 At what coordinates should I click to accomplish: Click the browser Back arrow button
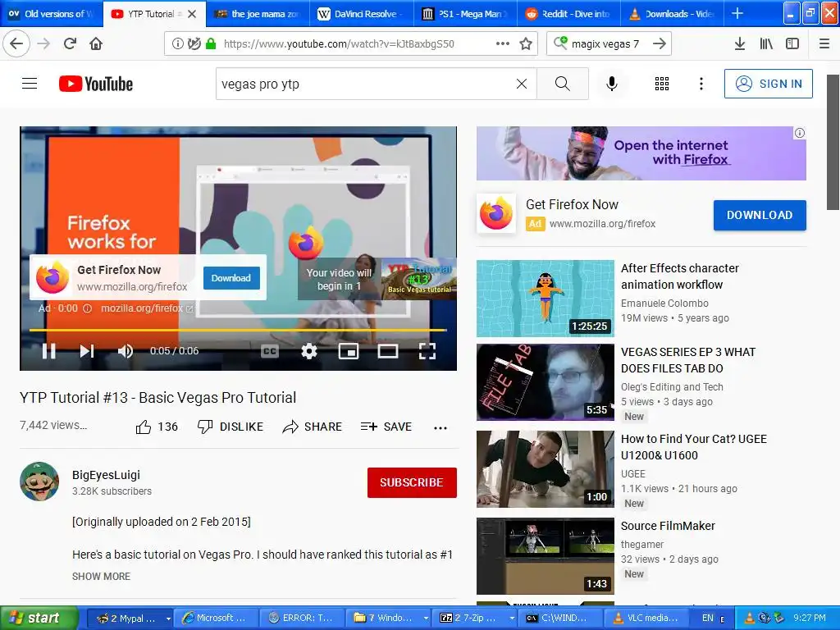16,43
